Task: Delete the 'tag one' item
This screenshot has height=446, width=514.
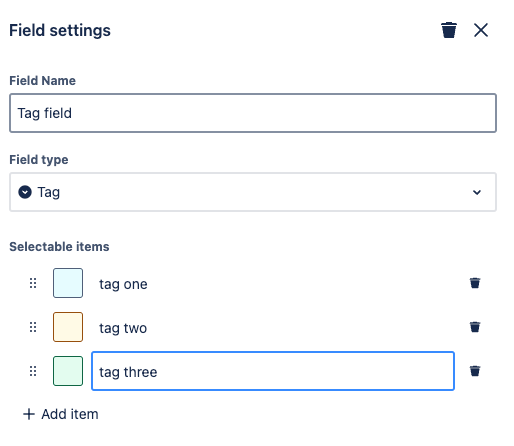Action: pos(475,283)
